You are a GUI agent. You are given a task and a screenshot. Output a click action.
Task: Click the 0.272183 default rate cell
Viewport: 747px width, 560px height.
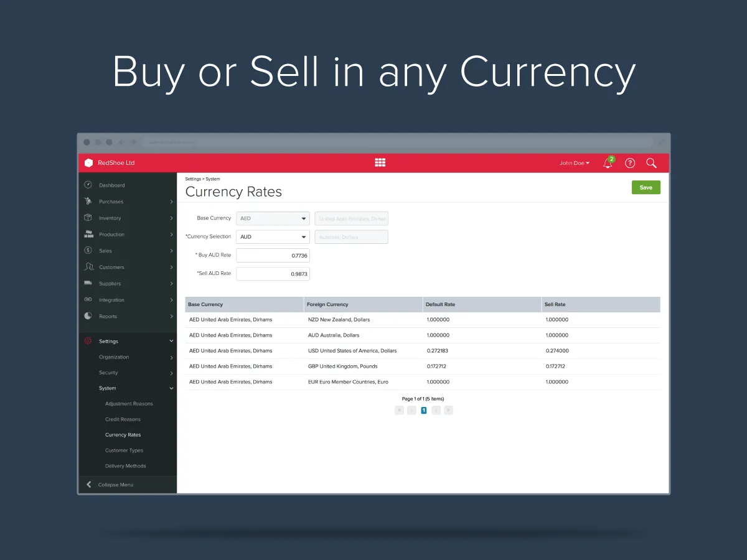tap(438, 351)
